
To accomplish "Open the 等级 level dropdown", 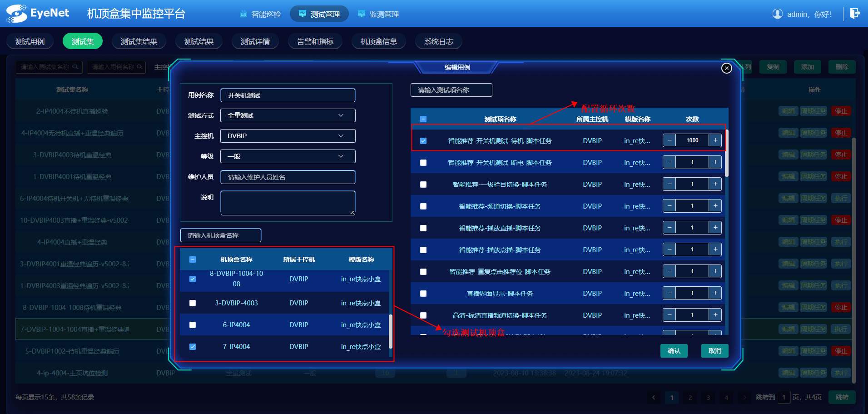I will point(288,156).
